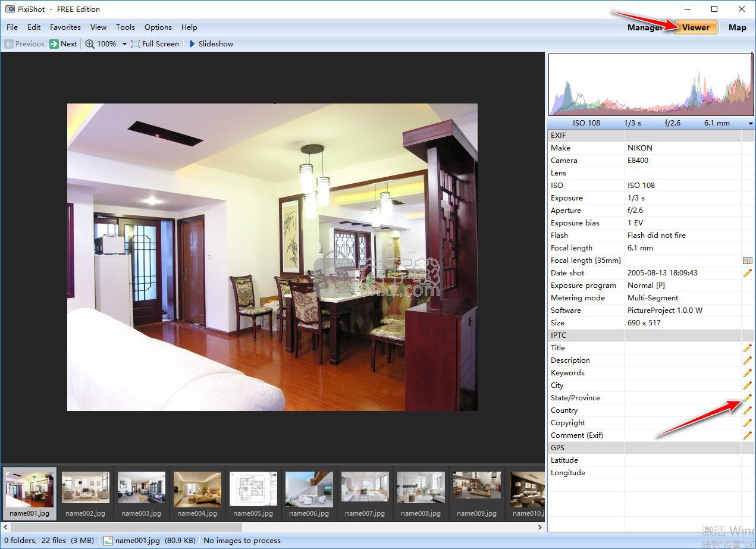The image size is (756, 549).
Task: Edit the Country pencil icon
Action: tap(748, 410)
